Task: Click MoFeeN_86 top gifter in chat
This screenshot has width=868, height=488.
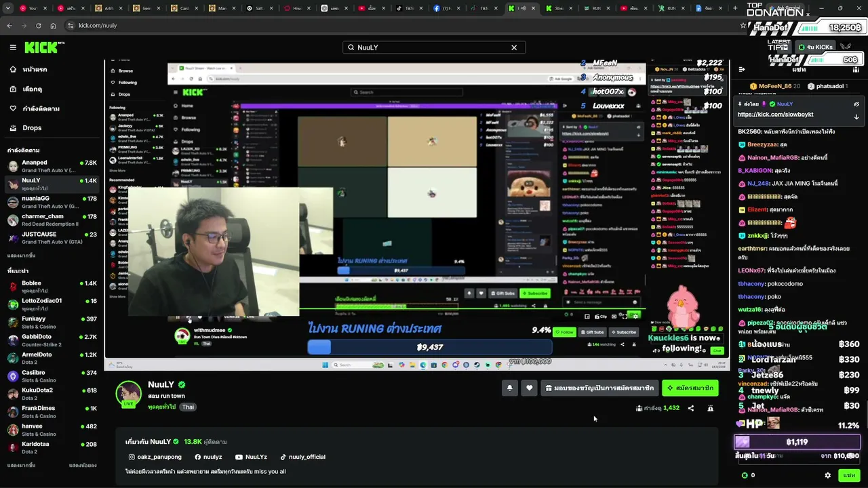Action: (774, 86)
